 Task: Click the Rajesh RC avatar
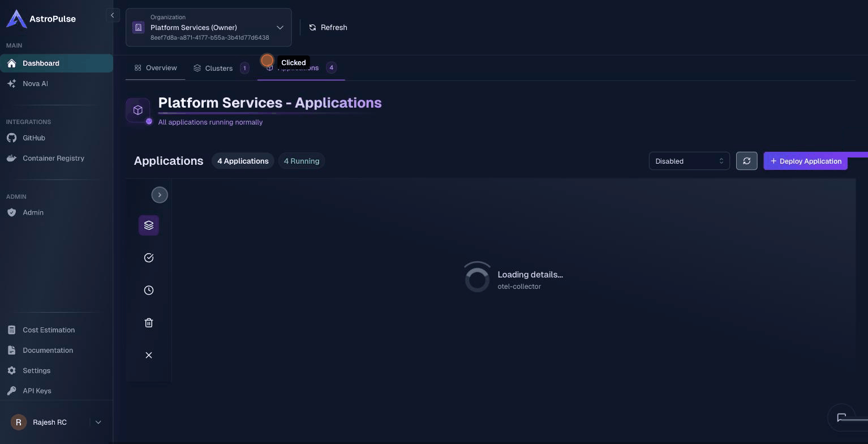click(19, 422)
